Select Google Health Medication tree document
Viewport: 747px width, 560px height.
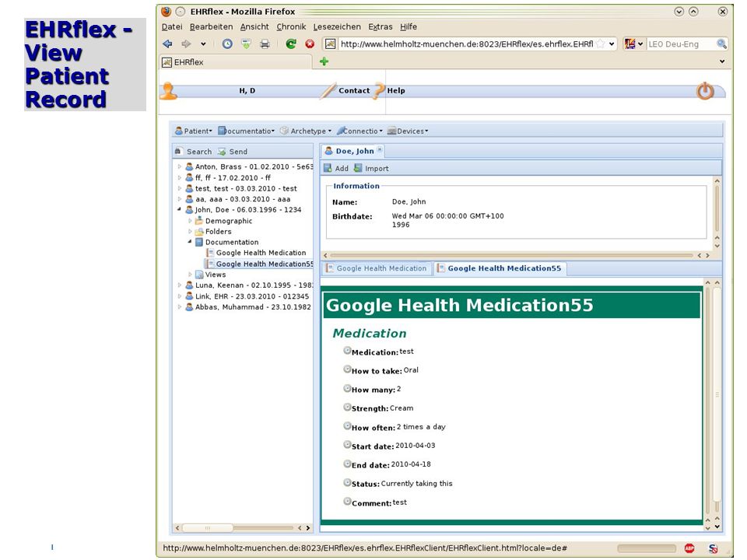point(256,253)
